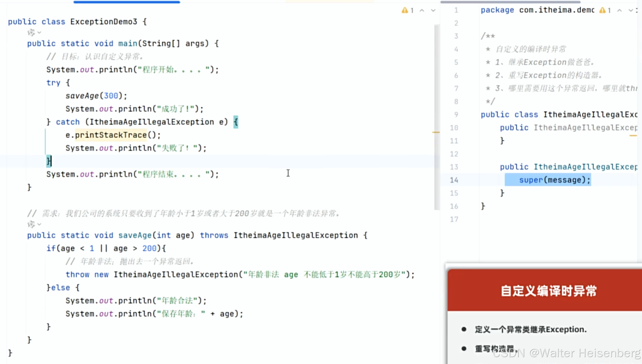Viewport: 642px width, 364px height.
Task: Click line number 9 in right gutter
Action: pos(456,115)
